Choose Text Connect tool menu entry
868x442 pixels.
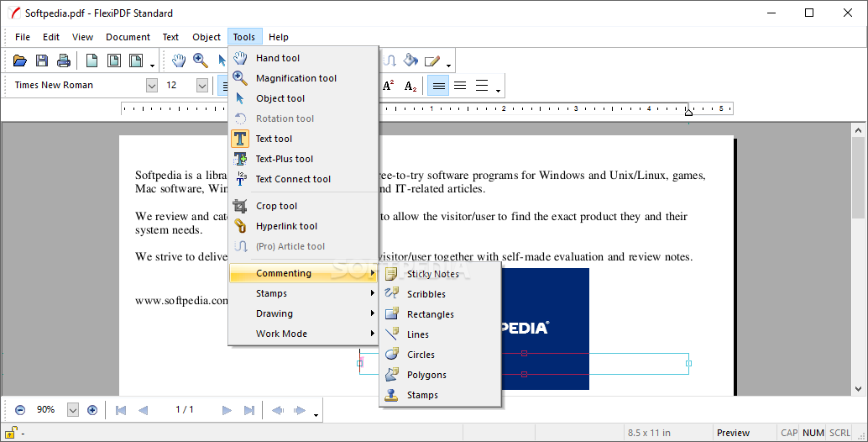(303, 179)
